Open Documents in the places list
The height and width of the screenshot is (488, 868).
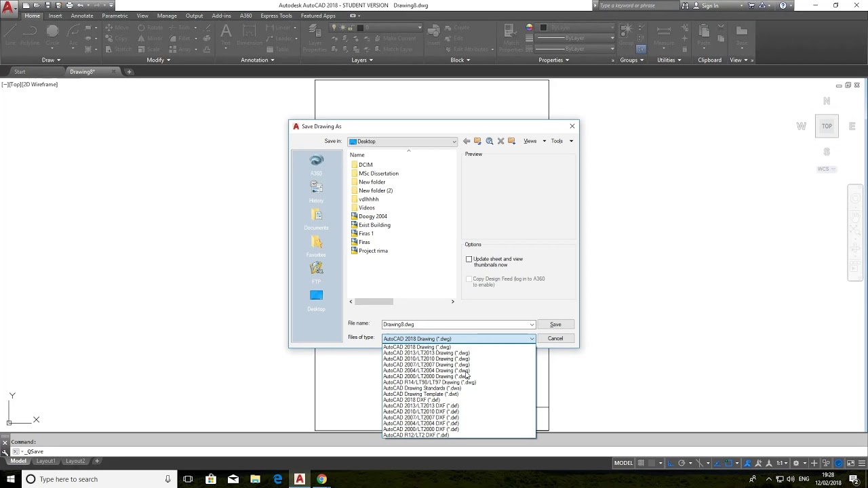tap(316, 220)
